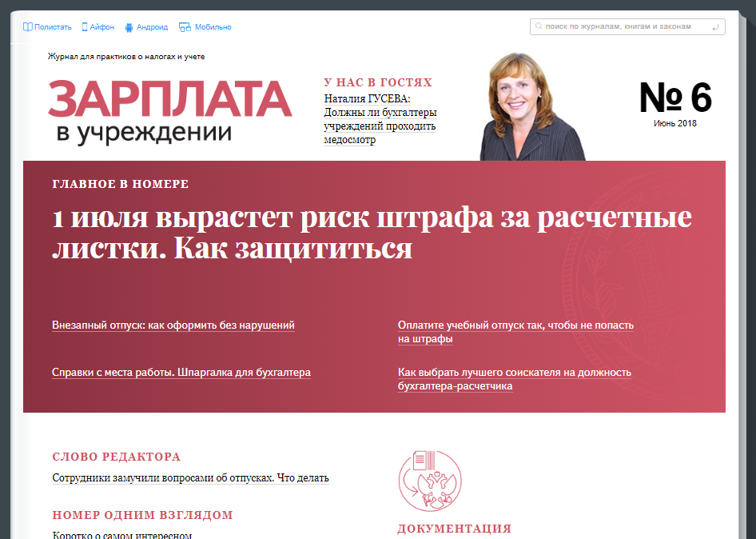Open the Андроид link text
Screen dimensions: 756x539
click(x=152, y=27)
